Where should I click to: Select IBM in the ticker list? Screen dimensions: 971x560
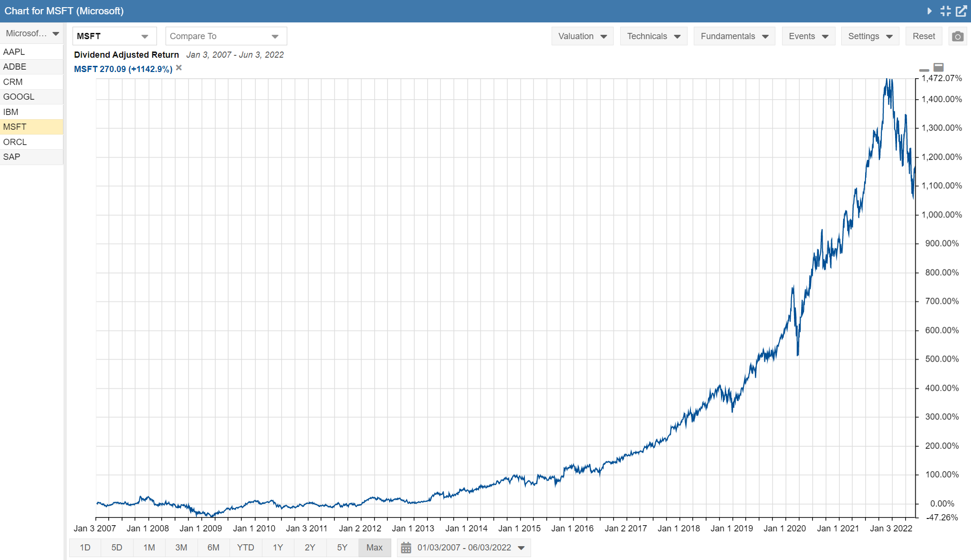[31, 112]
